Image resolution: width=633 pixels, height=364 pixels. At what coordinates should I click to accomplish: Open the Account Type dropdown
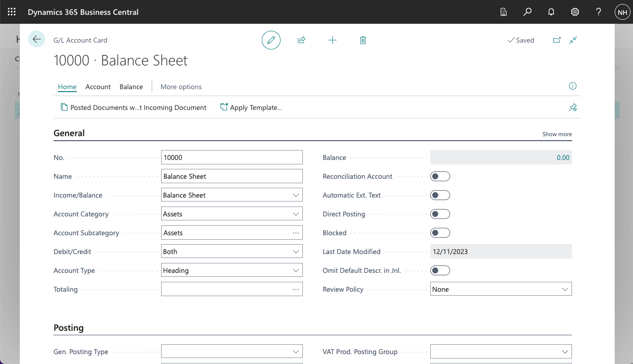click(x=296, y=270)
